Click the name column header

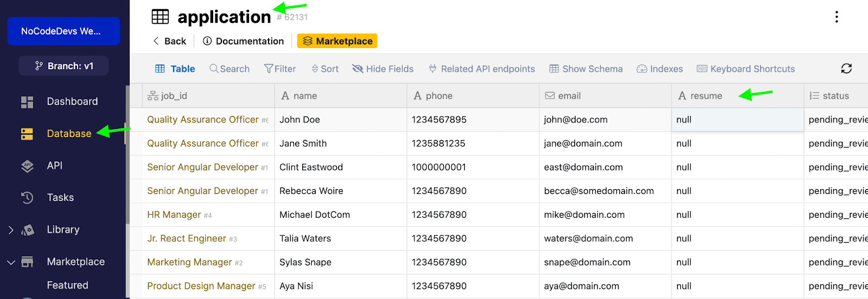(x=341, y=96)
